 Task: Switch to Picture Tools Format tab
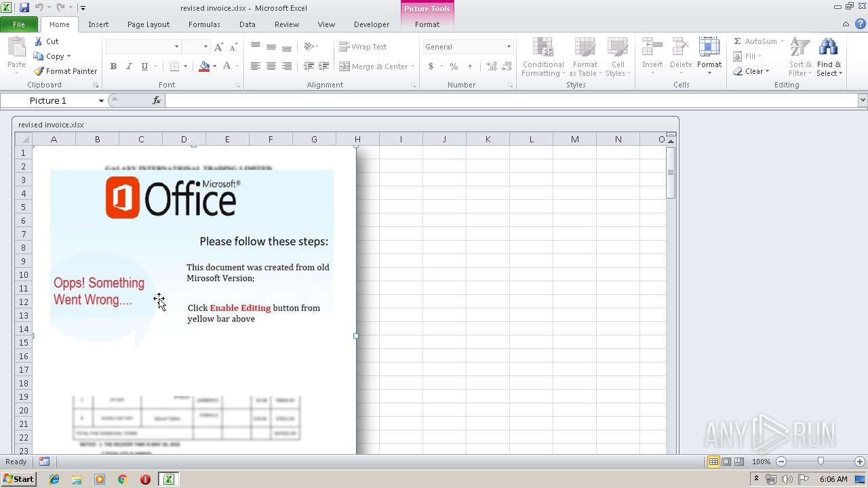[427, 24]
